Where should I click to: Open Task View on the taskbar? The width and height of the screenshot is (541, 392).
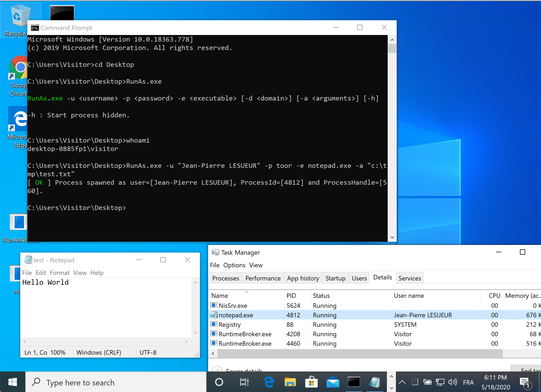click(x=244, y=382)
